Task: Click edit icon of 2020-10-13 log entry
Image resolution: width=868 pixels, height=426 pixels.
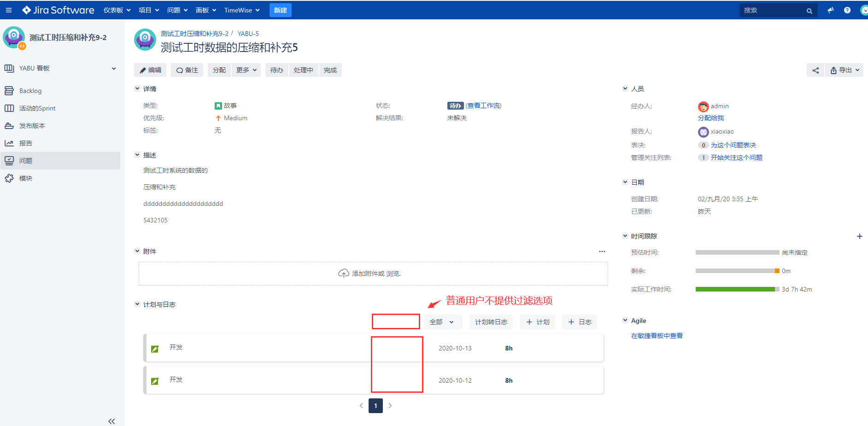Action: pyautogui.click(x=155, y=349)
